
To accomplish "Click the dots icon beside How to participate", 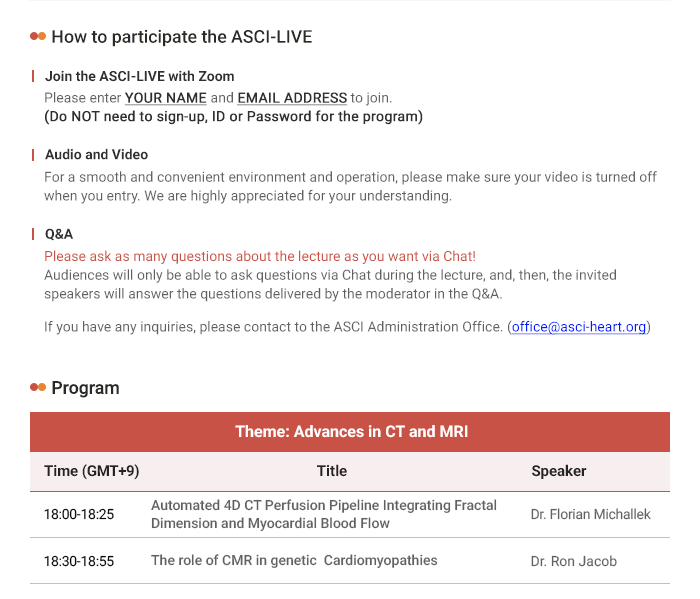I will click(38, 36).
